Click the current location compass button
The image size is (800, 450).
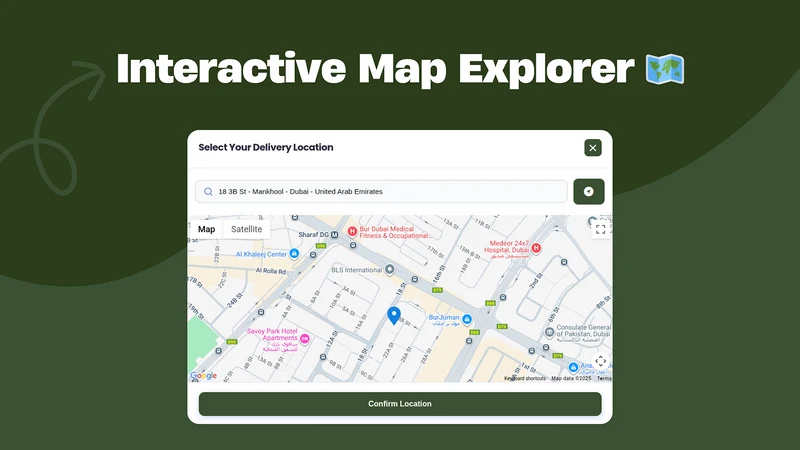click(x=589, y=191)
